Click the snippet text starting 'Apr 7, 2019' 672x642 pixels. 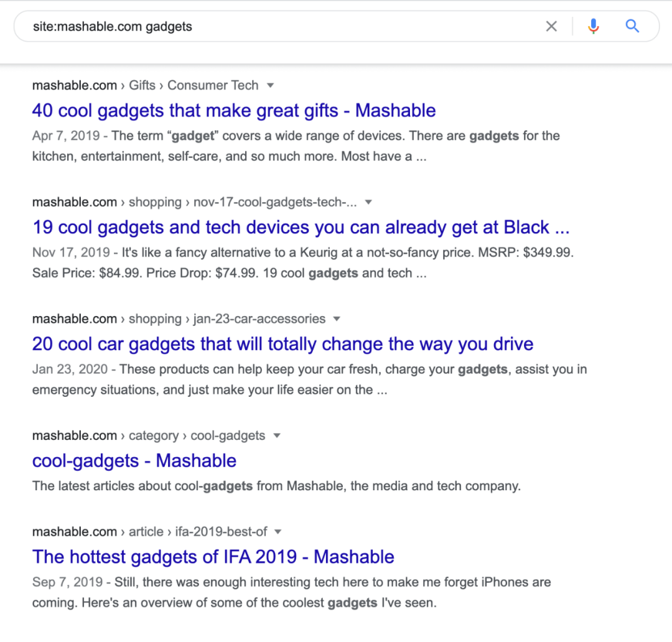pyautogui.click(x=296, y=146)
